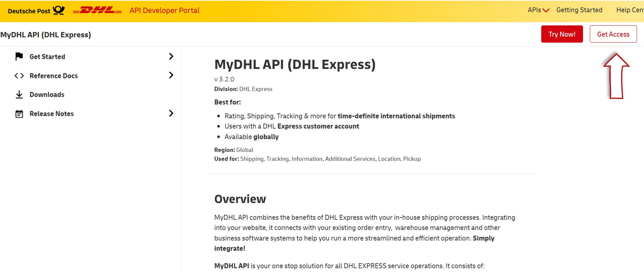Open the Help Center navigation item
The image size is (644, 272).
(x=630, y=10)
